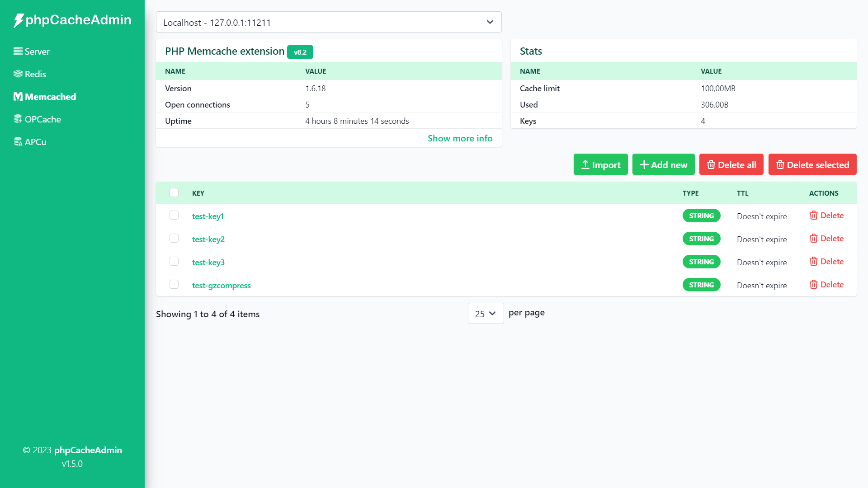Click the Add new button
The image size is (868, 488).
coord(663,164)
